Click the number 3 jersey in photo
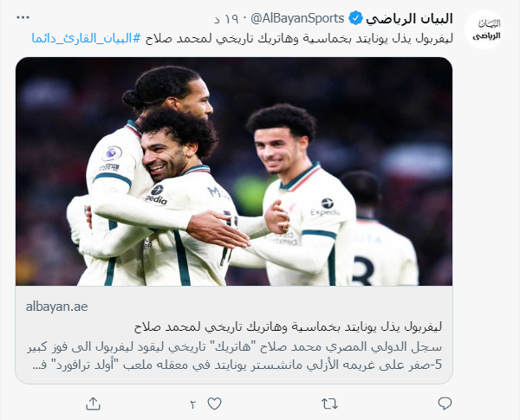The image size is (520, 420). [x=363, y=271]
